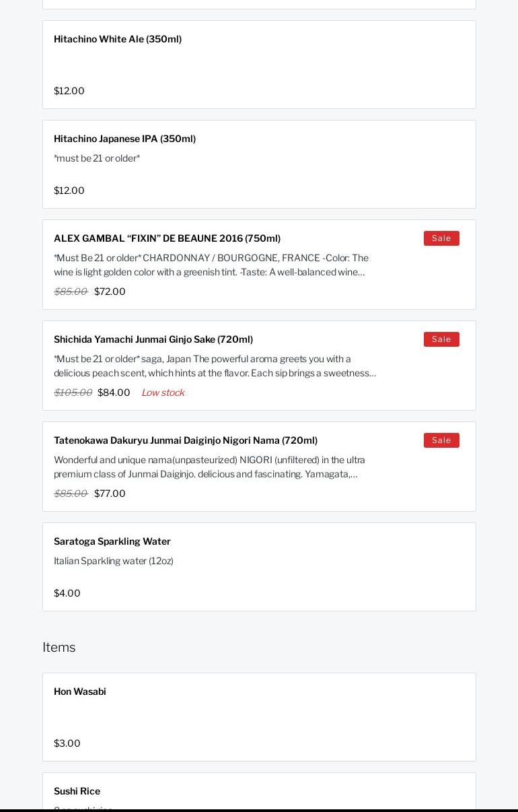
Task: Select the Hitachino Japanese IPA (350ml) title
Action: pyautogui.click(x=124, y=139)
